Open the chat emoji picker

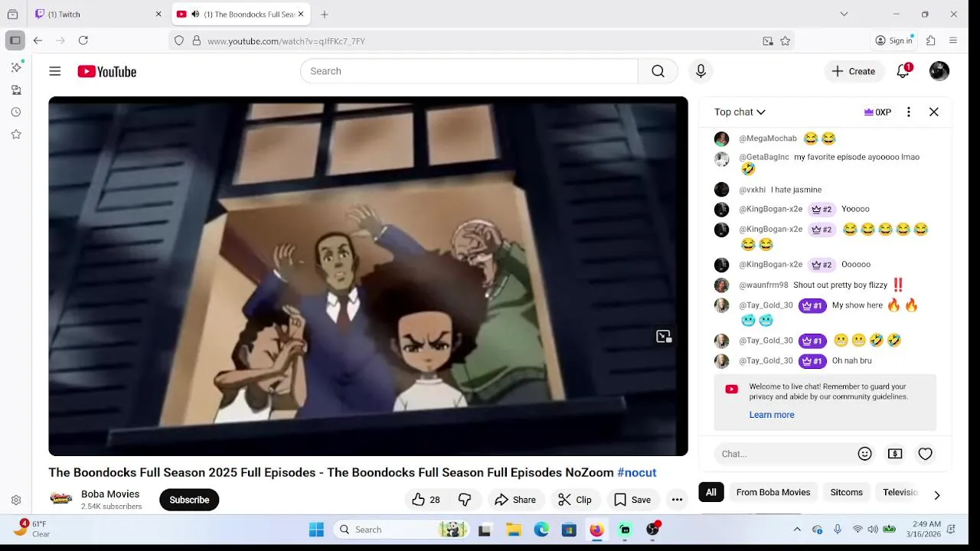pos(865,454)
